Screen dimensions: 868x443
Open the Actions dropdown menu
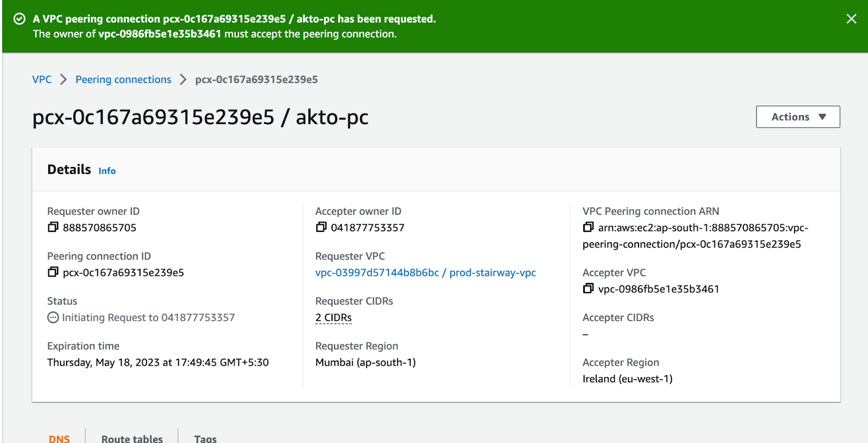click(x=797, y=117)
